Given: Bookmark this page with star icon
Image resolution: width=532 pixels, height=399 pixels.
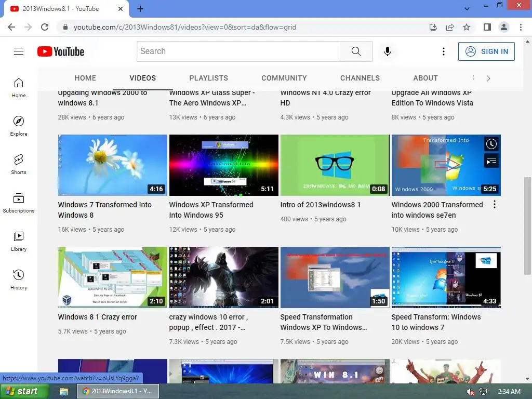Looking at the screenshot, I should click(467, 27).
